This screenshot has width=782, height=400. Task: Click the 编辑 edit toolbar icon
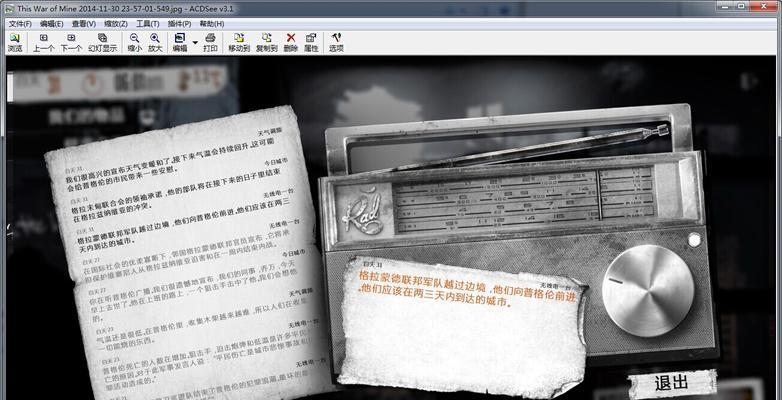click(180, 43)
